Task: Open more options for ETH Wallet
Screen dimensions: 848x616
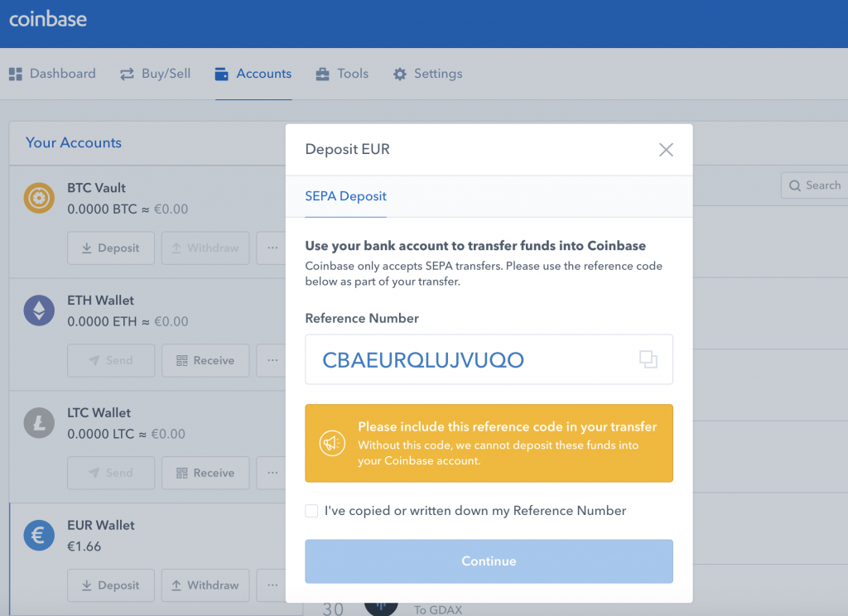Action: coord(272,361)
